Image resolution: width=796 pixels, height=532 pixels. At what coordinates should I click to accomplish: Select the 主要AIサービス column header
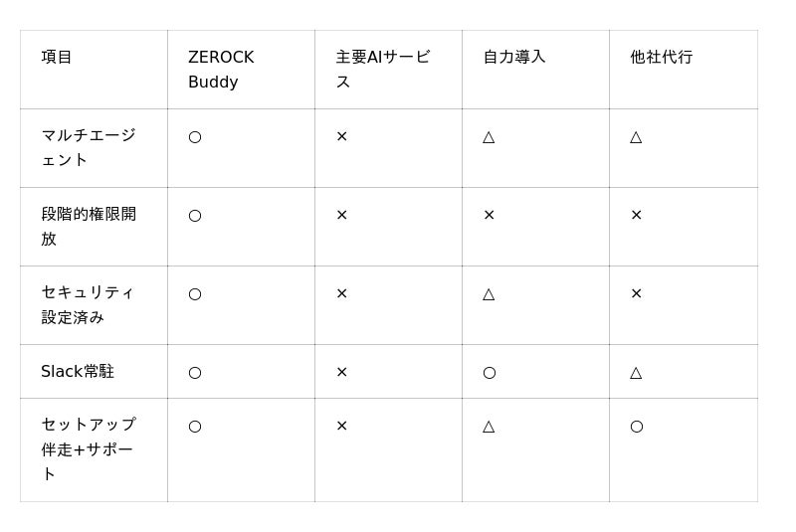382,70
